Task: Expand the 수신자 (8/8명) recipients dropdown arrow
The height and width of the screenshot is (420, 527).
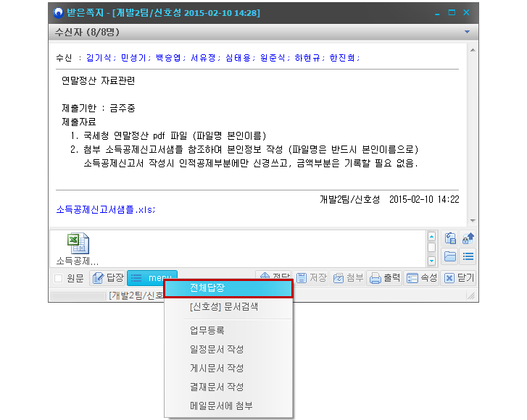Action: 467,32
